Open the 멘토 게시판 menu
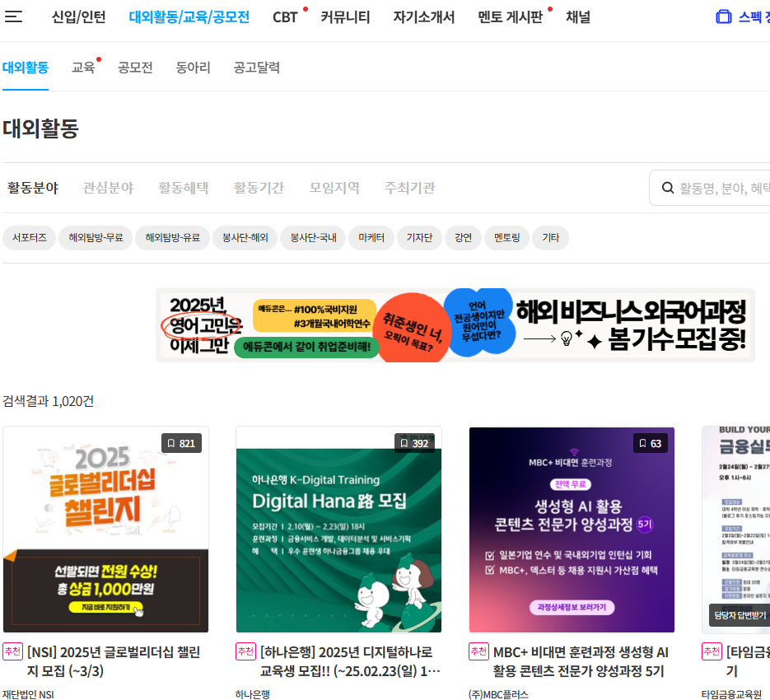The width and height of the screenshot is (770, 700). pyautogui.click(x=511, y=17)
